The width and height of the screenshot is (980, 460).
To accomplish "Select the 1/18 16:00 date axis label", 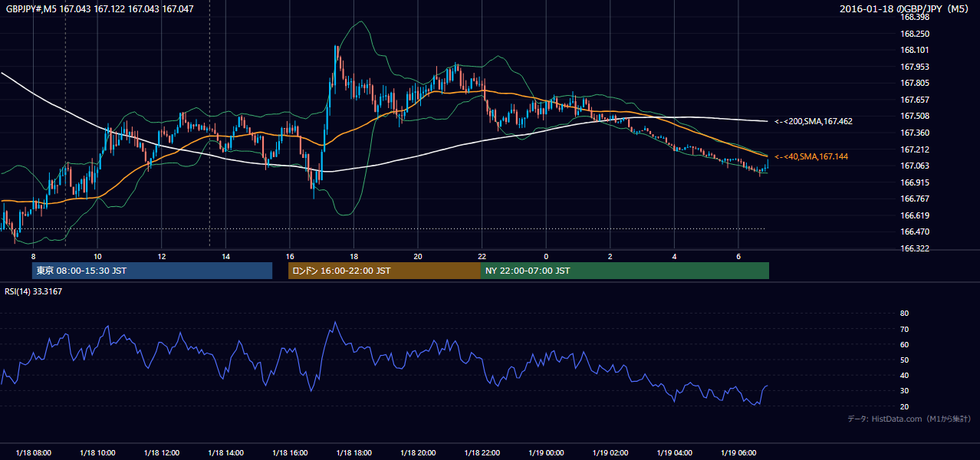I will pos(290,453).
